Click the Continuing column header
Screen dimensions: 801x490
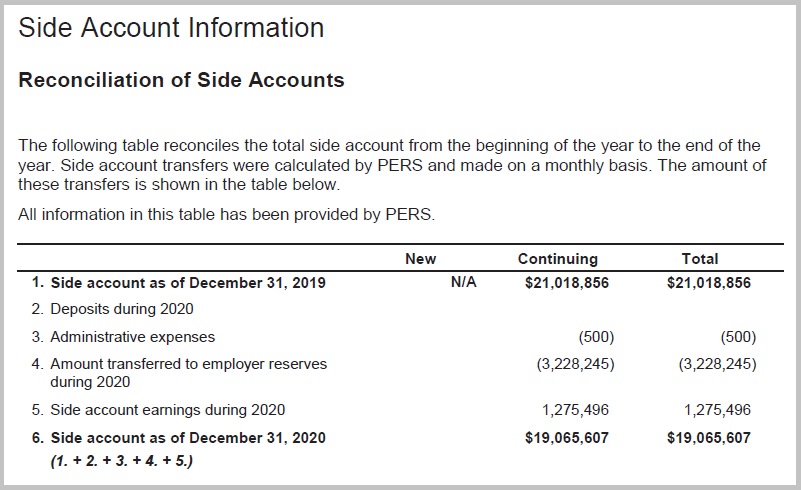[x=557, y=259]
